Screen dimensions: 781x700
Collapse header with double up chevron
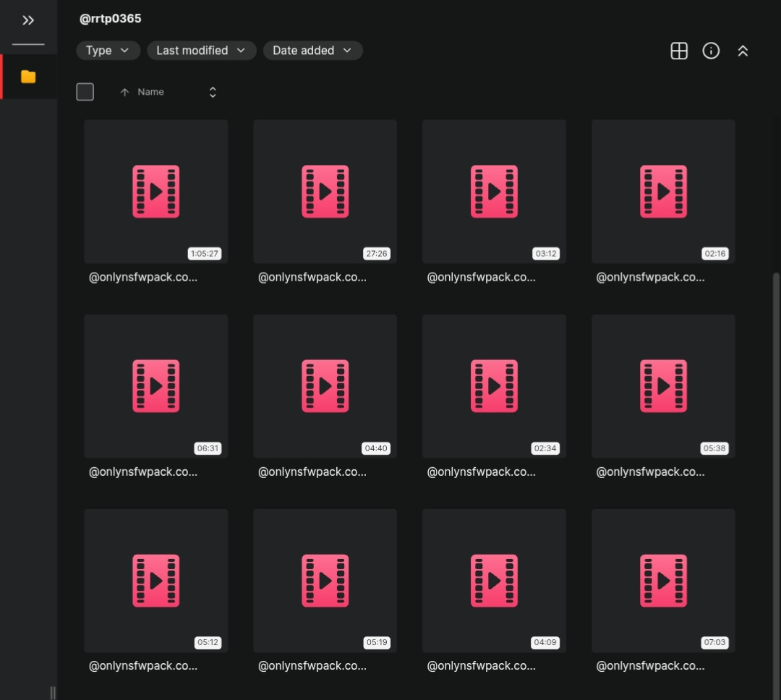[x=743, y=51]
